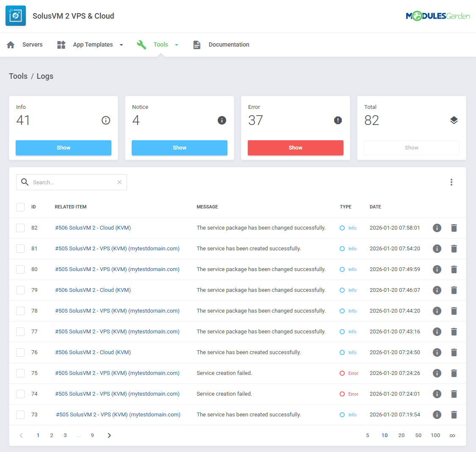
Task: Click the trash icon for log 75
Action: coord(454,373)
